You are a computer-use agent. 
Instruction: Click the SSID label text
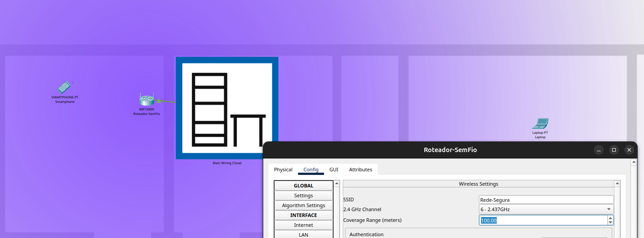pos(349,200)
